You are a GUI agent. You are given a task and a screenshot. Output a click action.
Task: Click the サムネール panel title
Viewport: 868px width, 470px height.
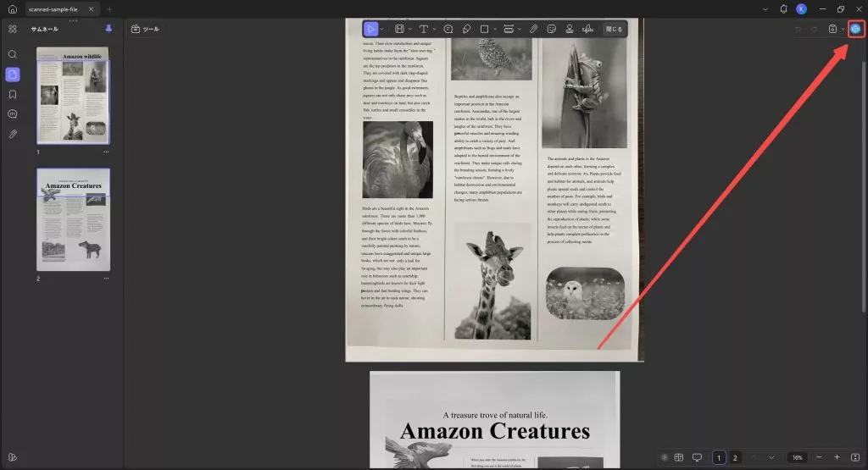coord(45,29)
